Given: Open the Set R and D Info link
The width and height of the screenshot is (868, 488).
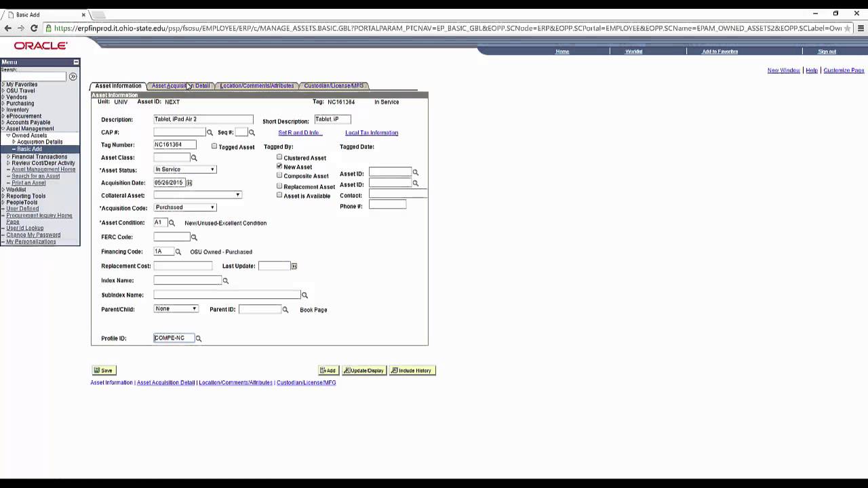Looking at the screenshot, I should [x=298, y=133].
